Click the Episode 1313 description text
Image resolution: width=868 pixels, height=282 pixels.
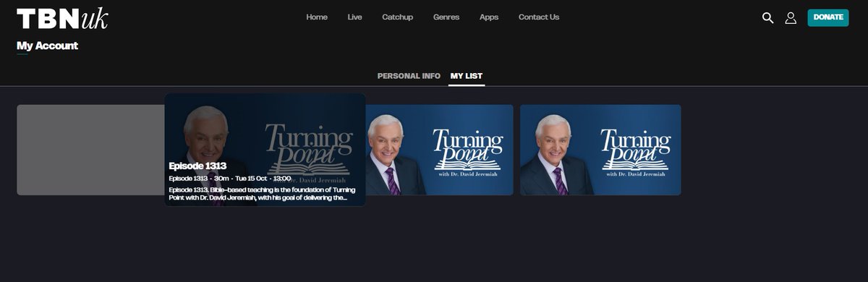pyautogui.click(x=263, y=193)
